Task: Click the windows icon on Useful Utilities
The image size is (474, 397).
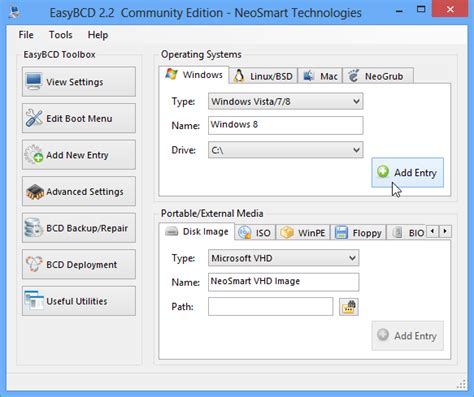Action: [34, 300]
